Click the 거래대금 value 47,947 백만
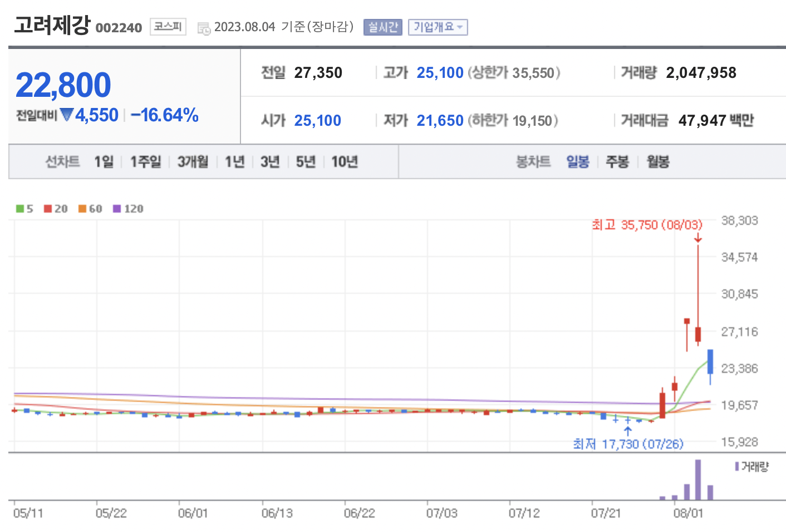The width and height of the screenshot is (786, 532). (716, 121)
